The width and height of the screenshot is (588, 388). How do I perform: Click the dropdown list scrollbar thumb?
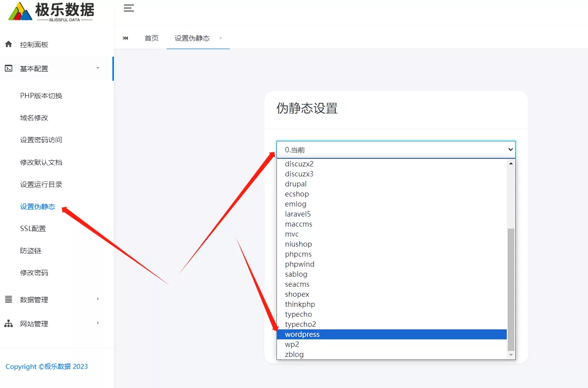511,289
